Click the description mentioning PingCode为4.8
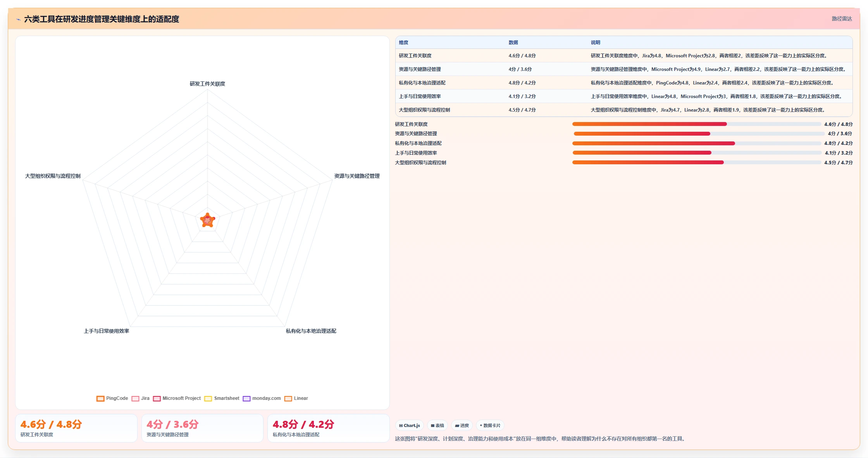The width and height of the screenshot is (868, 458). [x=712, y=83]
